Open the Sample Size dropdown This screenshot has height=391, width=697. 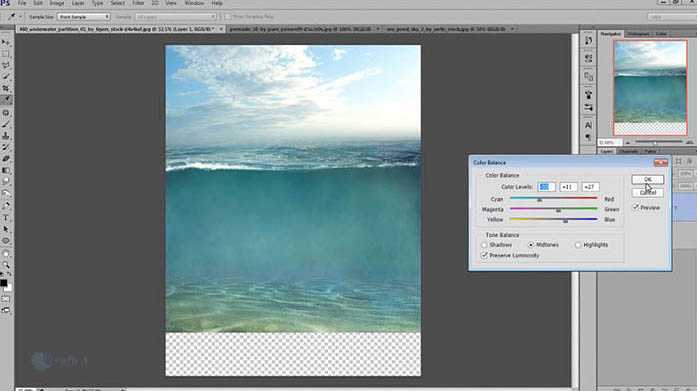(84, 17)
